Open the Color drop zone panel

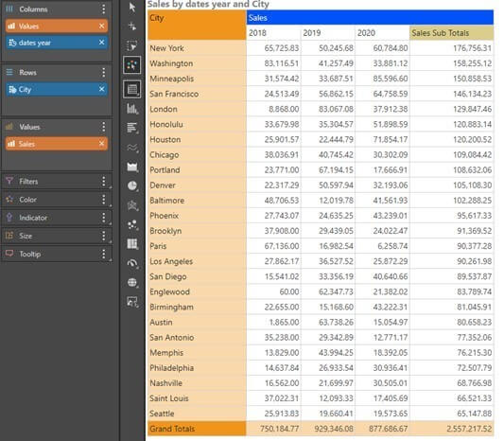(57, 200)
